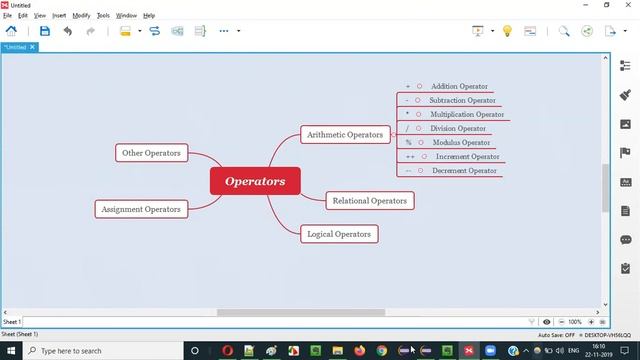Expand the more tools dropdown arrow
The image size is (640, 360).
pos(239,31)
